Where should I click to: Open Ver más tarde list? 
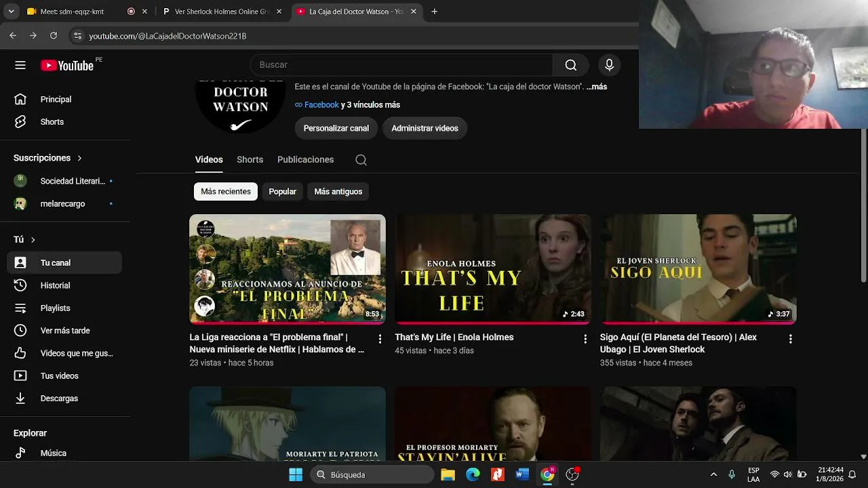tap(64, 331)
